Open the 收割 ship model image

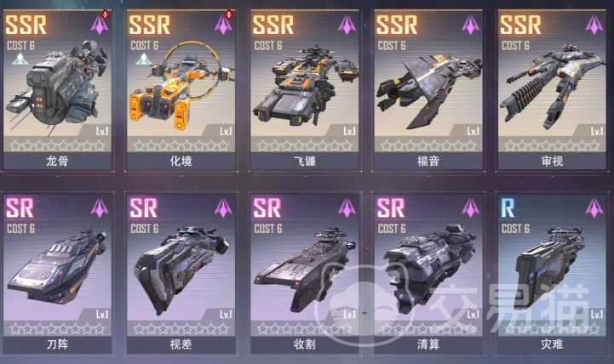tap(305, 269)
